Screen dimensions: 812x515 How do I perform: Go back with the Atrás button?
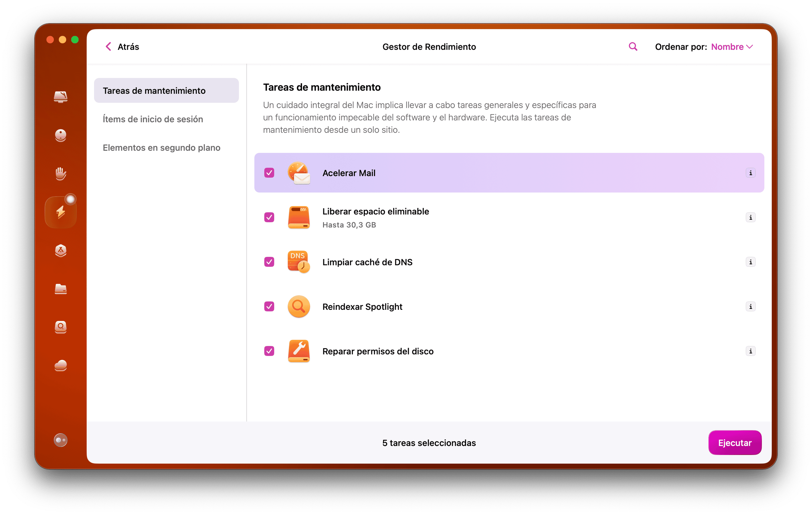(x=122, y=46)
